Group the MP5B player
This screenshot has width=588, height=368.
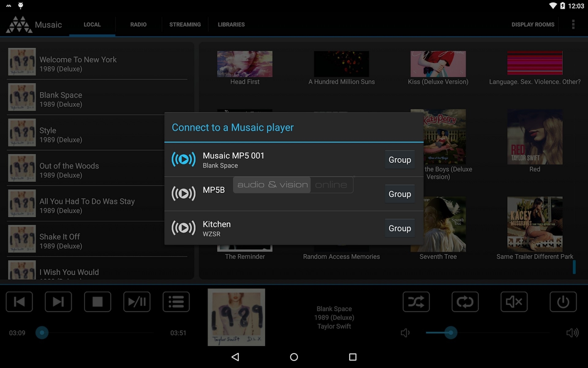click(x=400, y=194)
